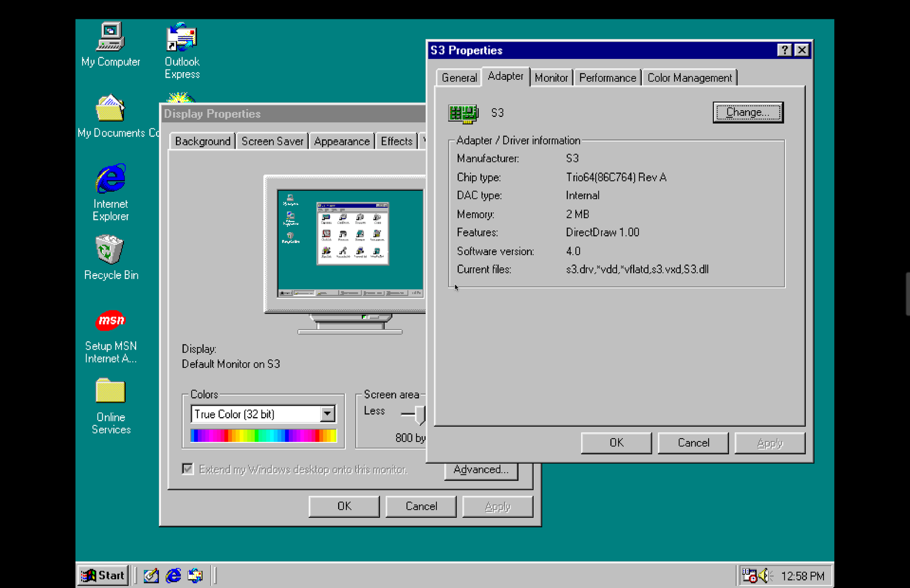This screenshot has height=588, width=910.
Task: Open the Performance tab
Action: coord(607,77)
